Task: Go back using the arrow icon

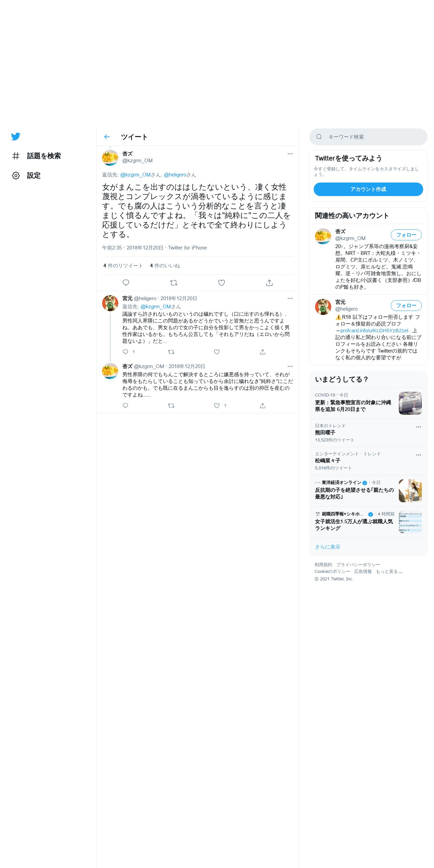Action: (x=107, y=137)
